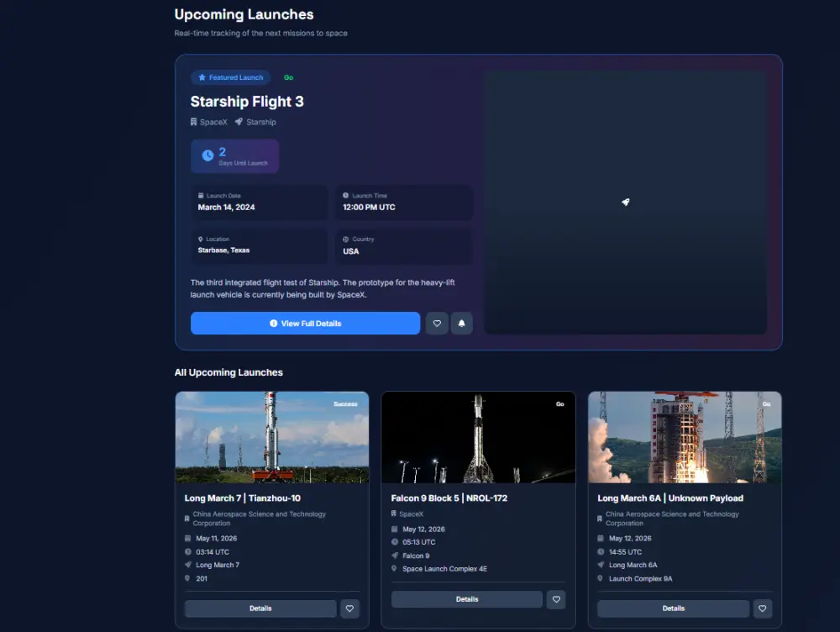Click '05:13 UTC' time on Falcon 9 card
The height and width of the screenshot is (632, 840).
419,542
